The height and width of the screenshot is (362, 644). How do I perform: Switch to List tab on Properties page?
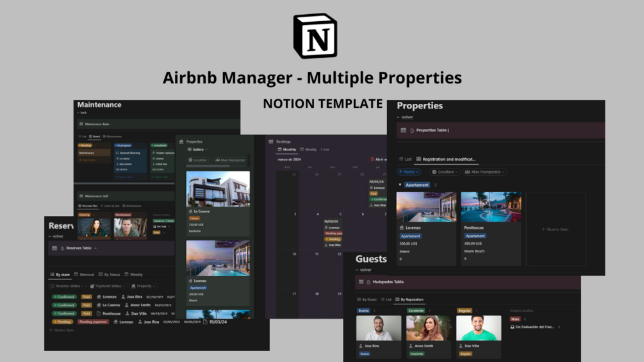[405, 160]
